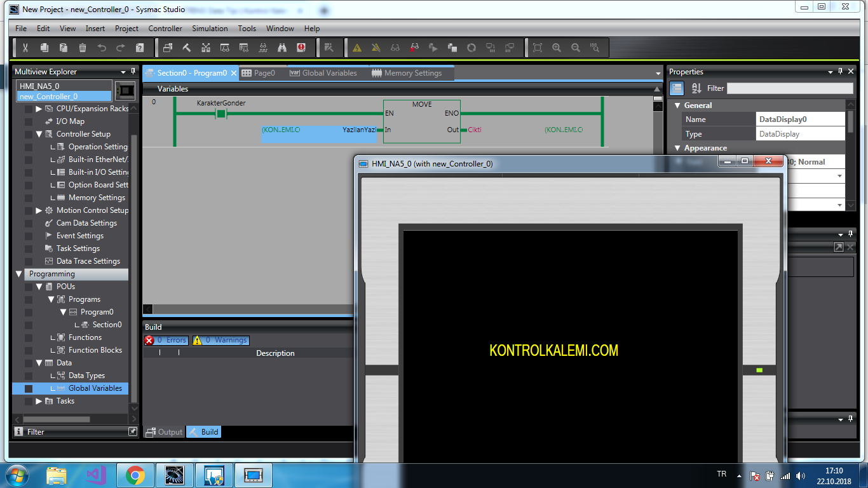Click the Properties panel vertical scrollbar
868x488 pixels.
click(850, 121)
